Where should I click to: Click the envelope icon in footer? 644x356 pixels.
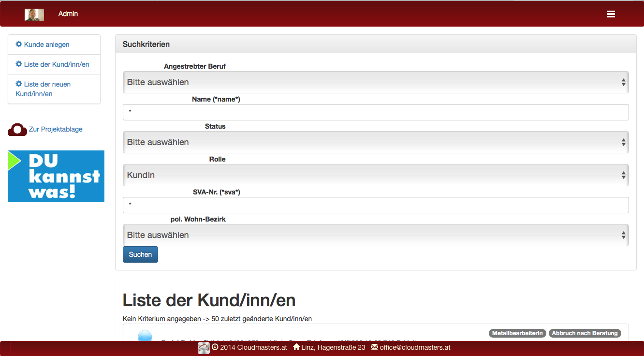point(374,347)
